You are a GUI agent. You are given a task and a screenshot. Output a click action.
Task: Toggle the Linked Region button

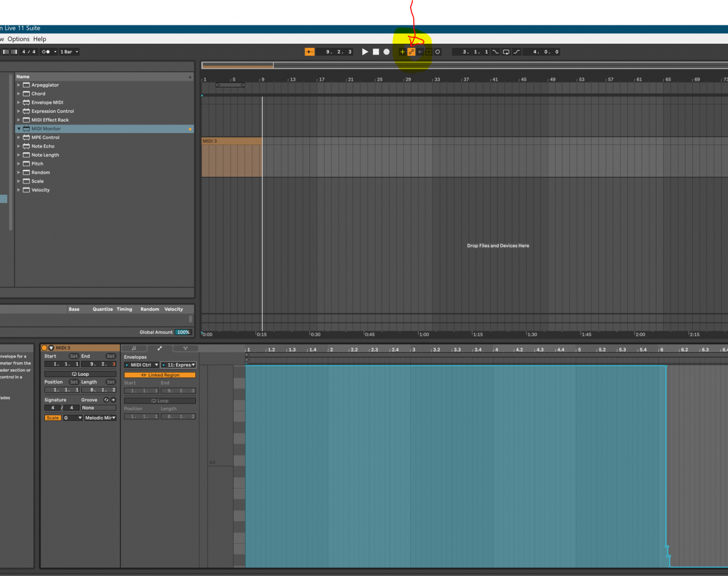coord(160,375)
